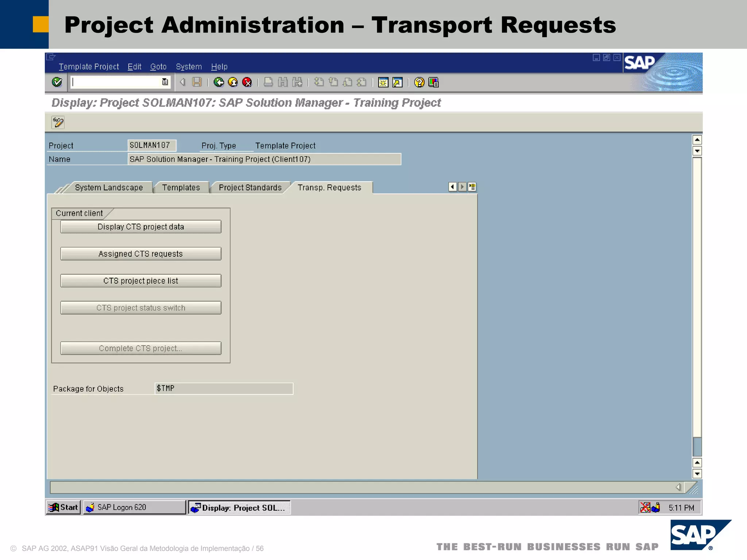Click the bottom scrollbar up arrow
Screen dimensions: 747x560
[697, 463]
